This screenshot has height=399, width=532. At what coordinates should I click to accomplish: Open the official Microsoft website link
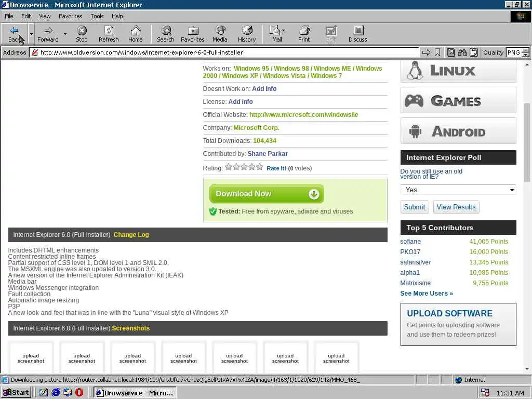coord(303,115)
